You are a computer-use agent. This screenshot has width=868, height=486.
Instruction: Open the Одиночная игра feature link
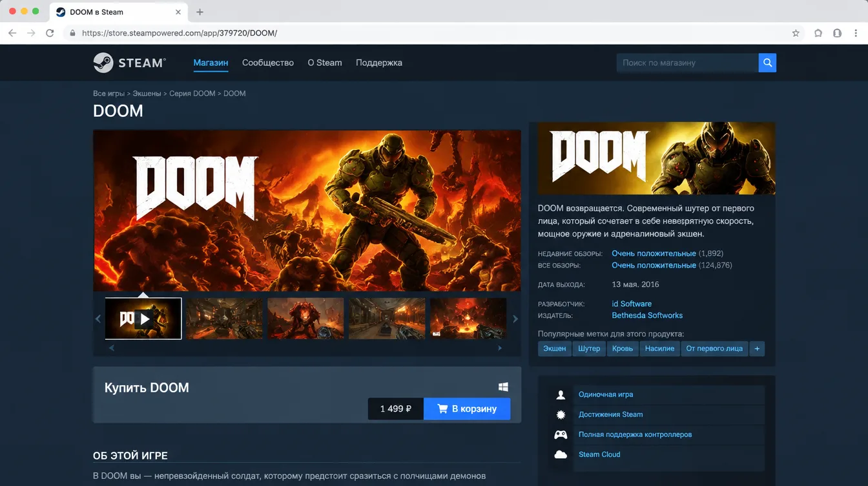tap(606, 395)
